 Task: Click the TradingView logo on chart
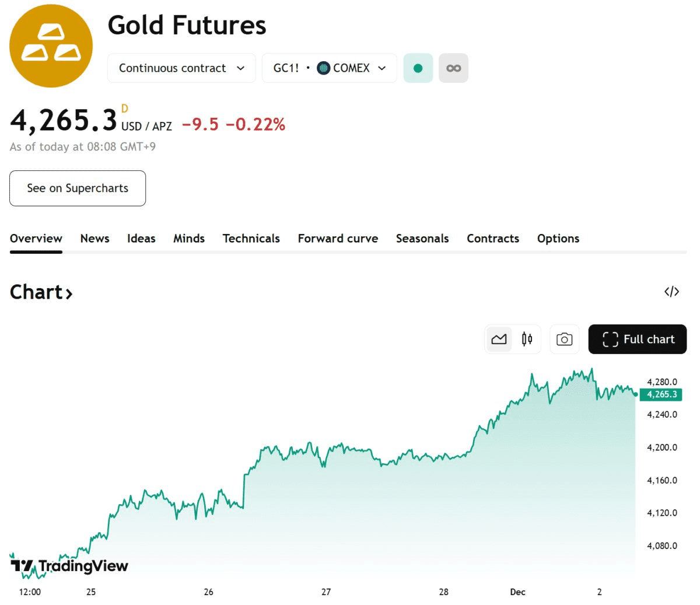69,566
